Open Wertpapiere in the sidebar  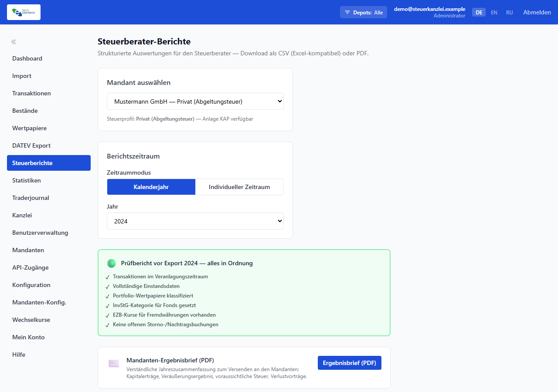coord(49,128)
